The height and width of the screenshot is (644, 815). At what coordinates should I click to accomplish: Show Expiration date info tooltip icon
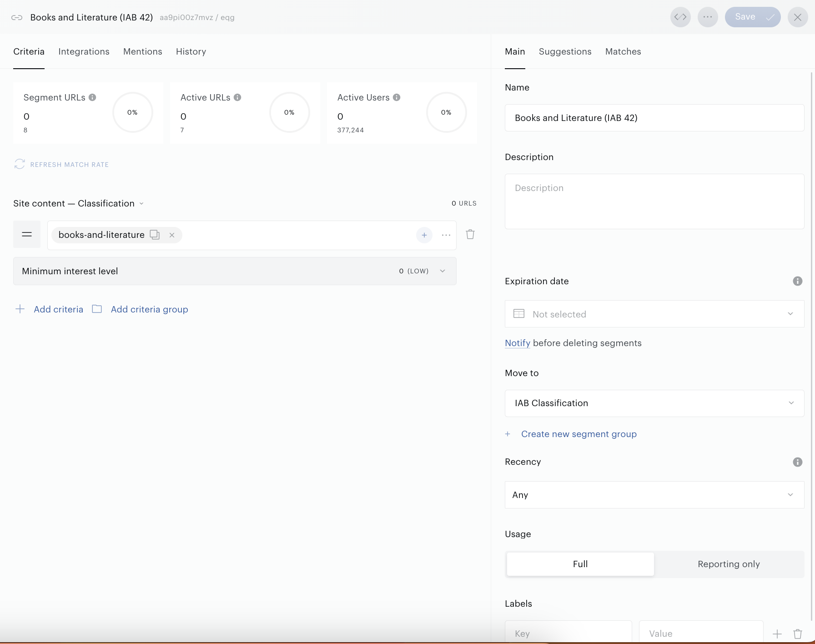(798, 281)
